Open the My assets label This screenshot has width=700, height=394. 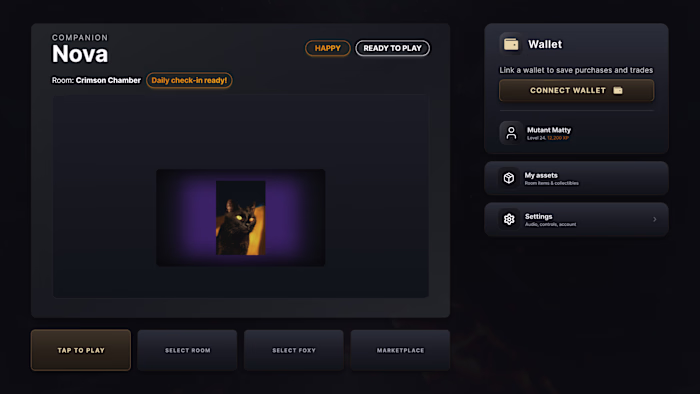tap(541, 175)
